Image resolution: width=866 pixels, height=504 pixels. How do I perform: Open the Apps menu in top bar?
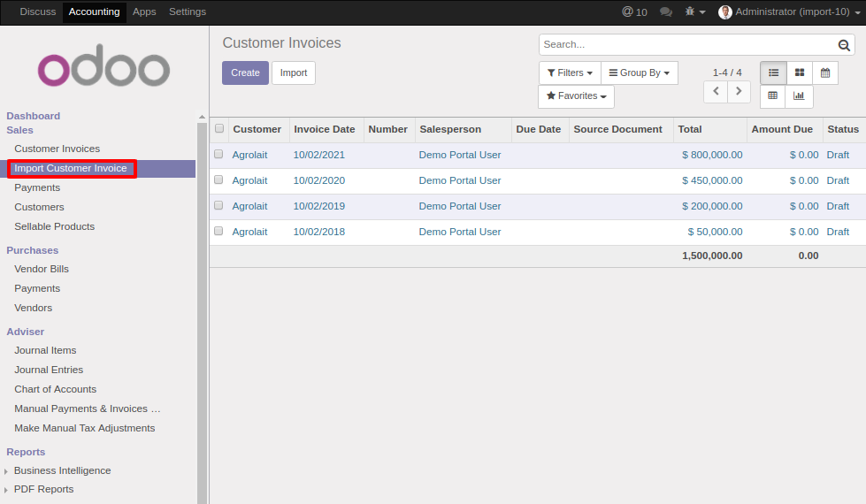(144, 11)
